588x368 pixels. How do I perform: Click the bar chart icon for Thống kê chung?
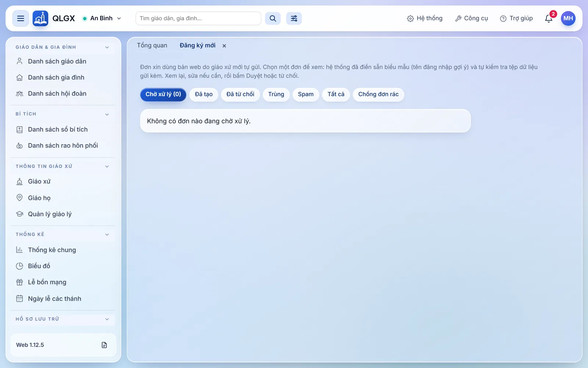(x=19, y=250)
